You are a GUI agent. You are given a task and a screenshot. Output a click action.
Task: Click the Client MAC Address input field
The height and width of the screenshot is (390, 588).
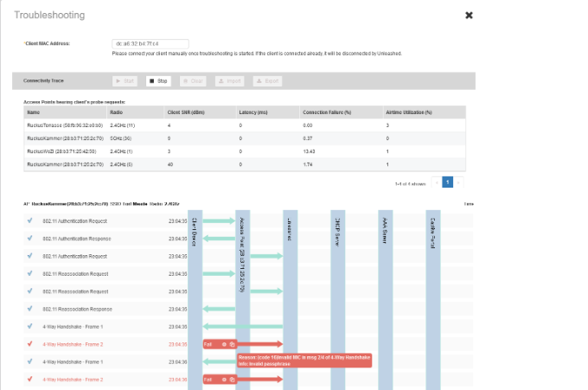150,43
